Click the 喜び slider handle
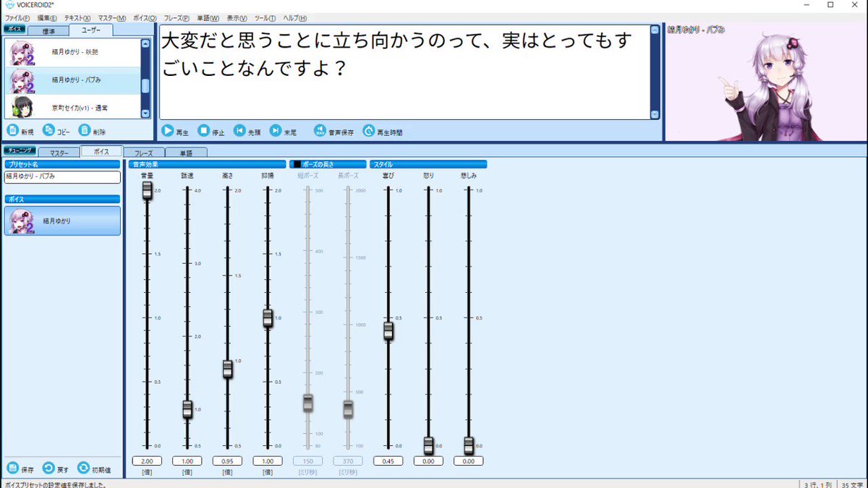This screenshot has width=868, height=488. tap(388, 330)
